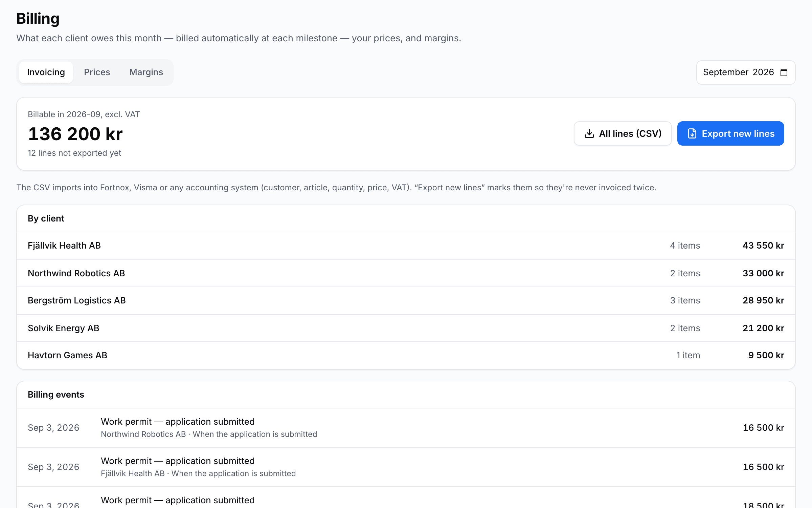
Task: Select the Solvik Energy AB client row
Action: coord(406,328)
